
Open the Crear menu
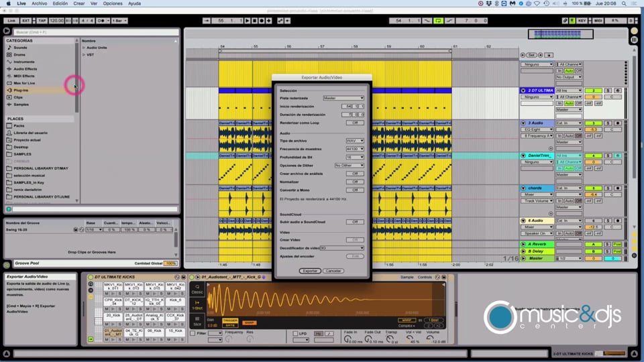pos(79,3)
